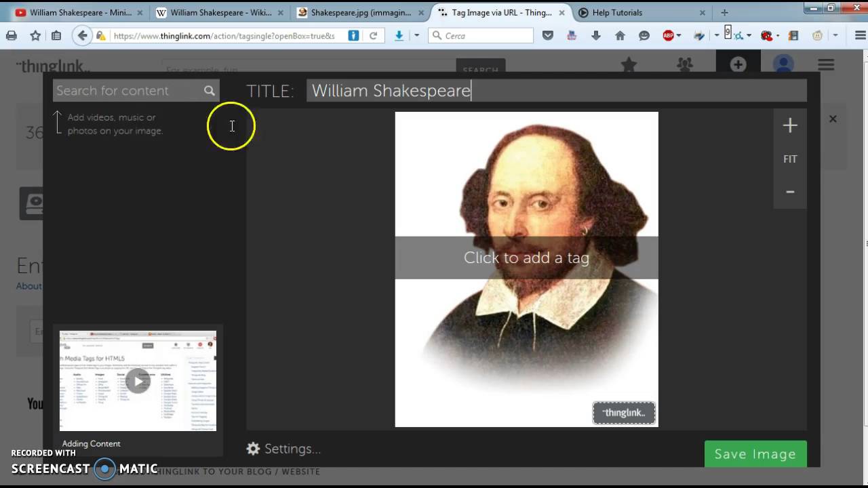Switch to the Help Tutorials tab

pyautogui.click(x=617, y=12)
